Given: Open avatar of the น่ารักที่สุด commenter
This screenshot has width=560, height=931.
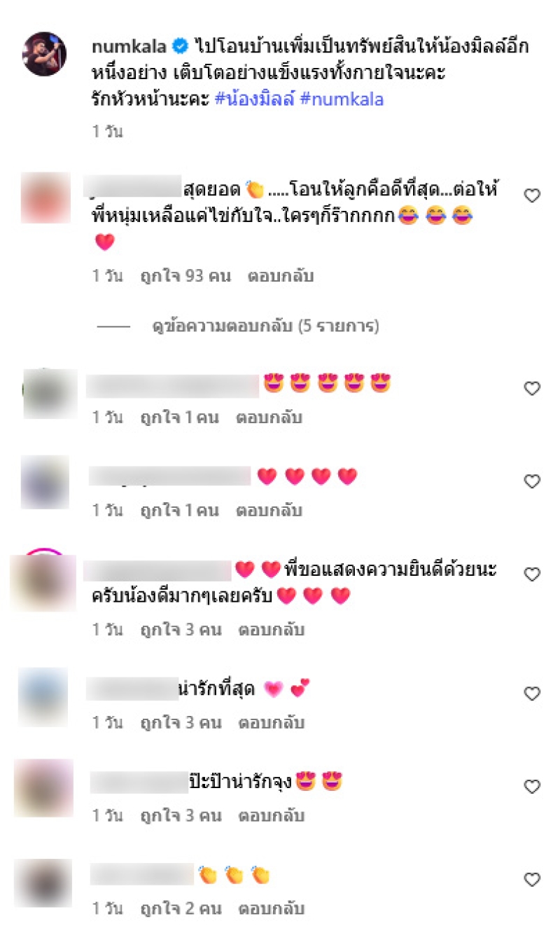Looking at the screenshot, I should tap(43, 697).
